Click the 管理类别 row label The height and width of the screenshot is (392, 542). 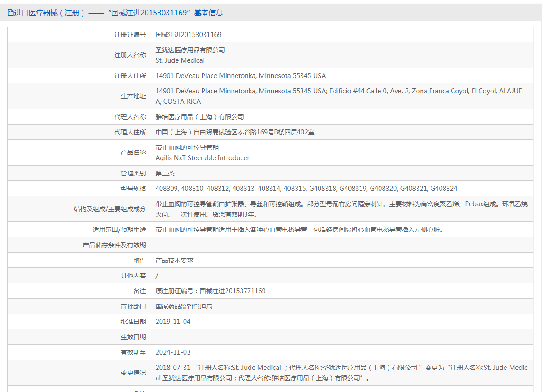click(x=133, y=173)
